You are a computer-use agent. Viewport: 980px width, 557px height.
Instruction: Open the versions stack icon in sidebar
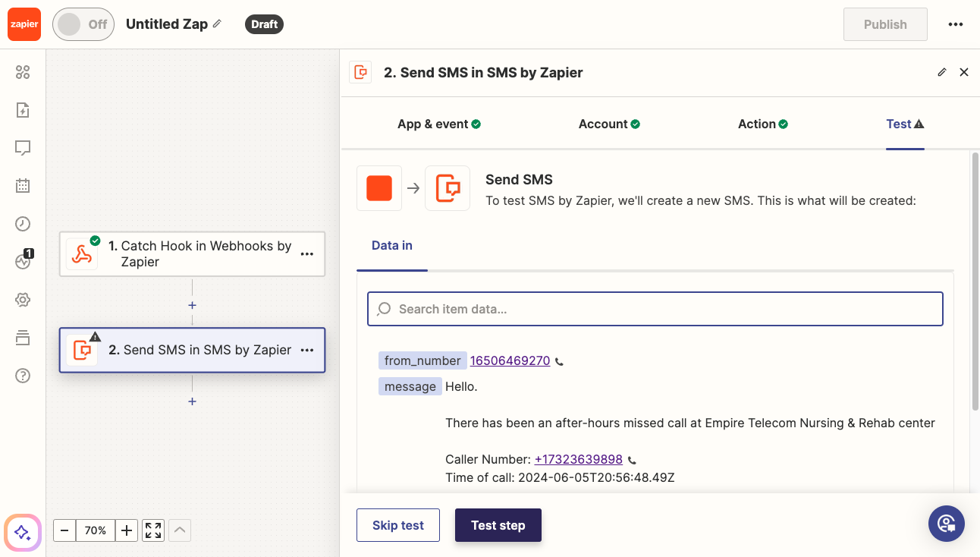point(23,338)
